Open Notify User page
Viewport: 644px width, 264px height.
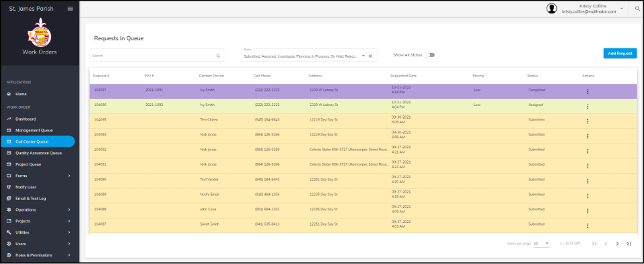coord(26,187)
